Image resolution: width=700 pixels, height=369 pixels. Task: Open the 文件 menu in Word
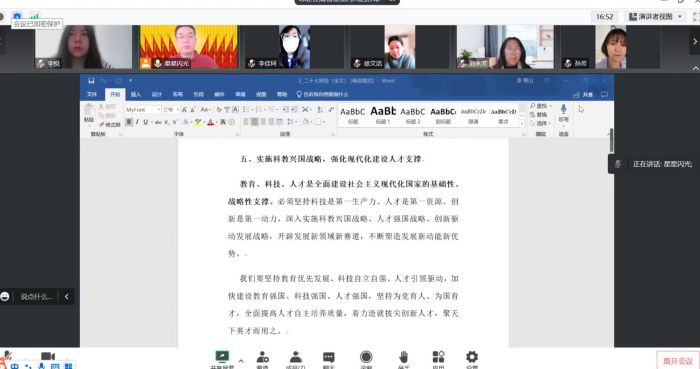(x=92, y=94)
